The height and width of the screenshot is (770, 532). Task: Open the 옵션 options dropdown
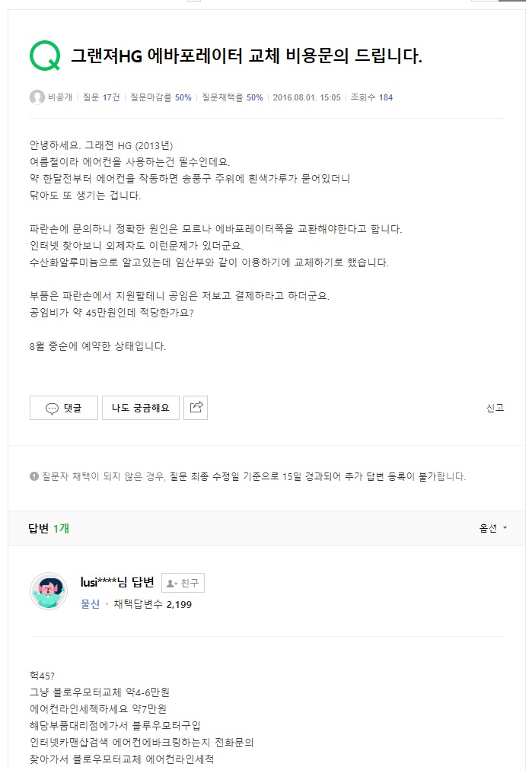pos(487,527)
